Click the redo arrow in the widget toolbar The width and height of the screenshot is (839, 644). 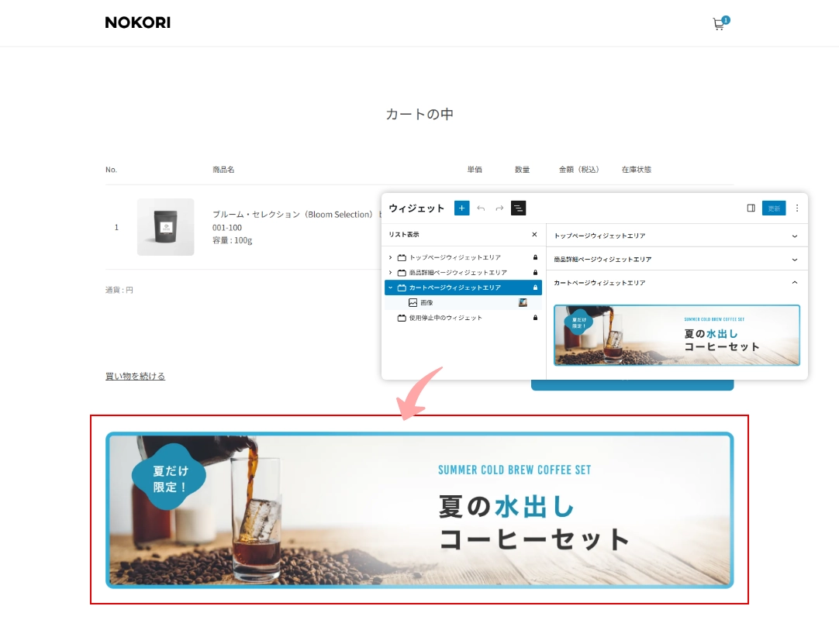(499, 208)
